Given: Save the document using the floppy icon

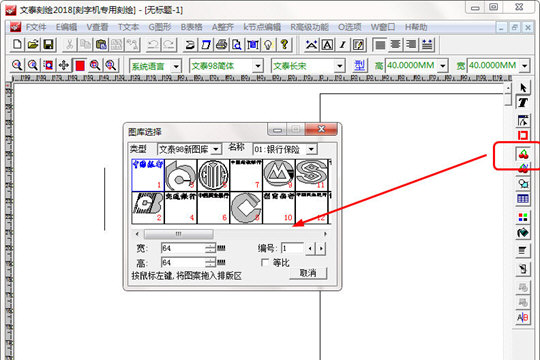Looking at the screenshot, I should tap(48, 44).
